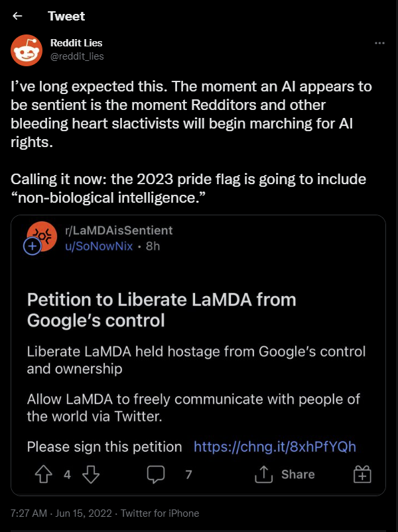Open the Reddit Lies display name
Viewport: 398px width, 532px height.
coord(76,43)
